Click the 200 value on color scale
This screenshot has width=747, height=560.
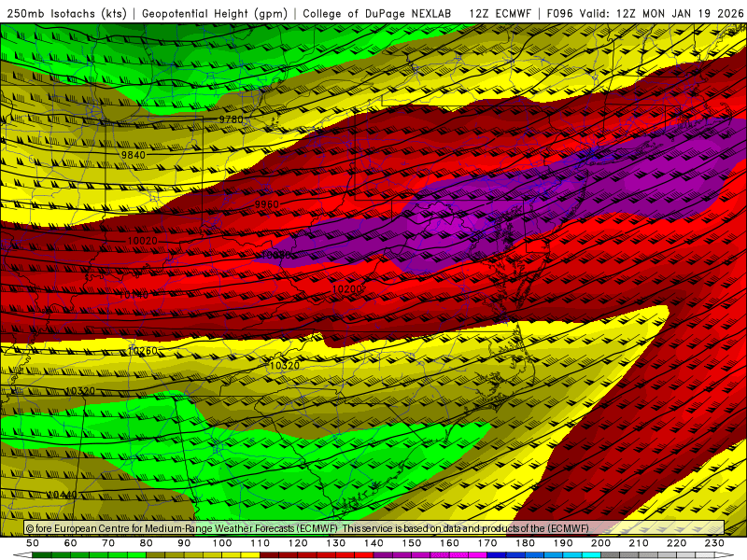(x=601, y=543)
